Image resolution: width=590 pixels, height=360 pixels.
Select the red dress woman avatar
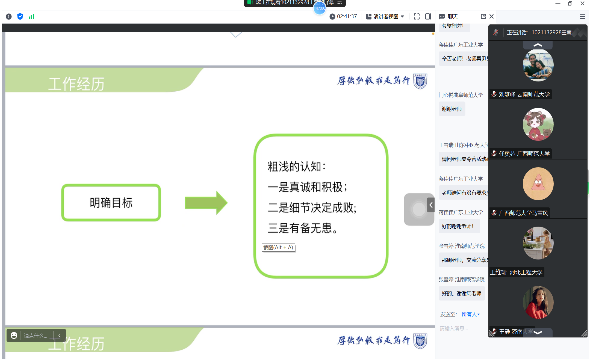coord(538,302)
